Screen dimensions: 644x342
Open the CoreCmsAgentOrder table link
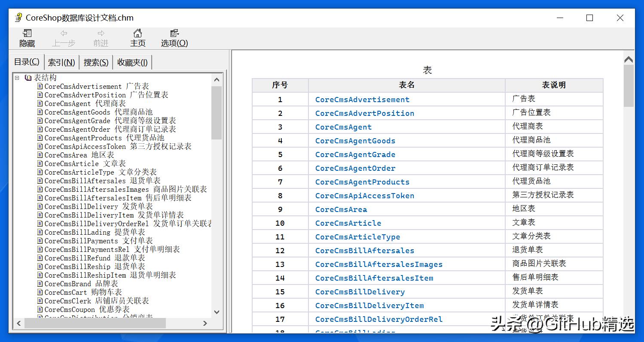(x=355, y=168)
